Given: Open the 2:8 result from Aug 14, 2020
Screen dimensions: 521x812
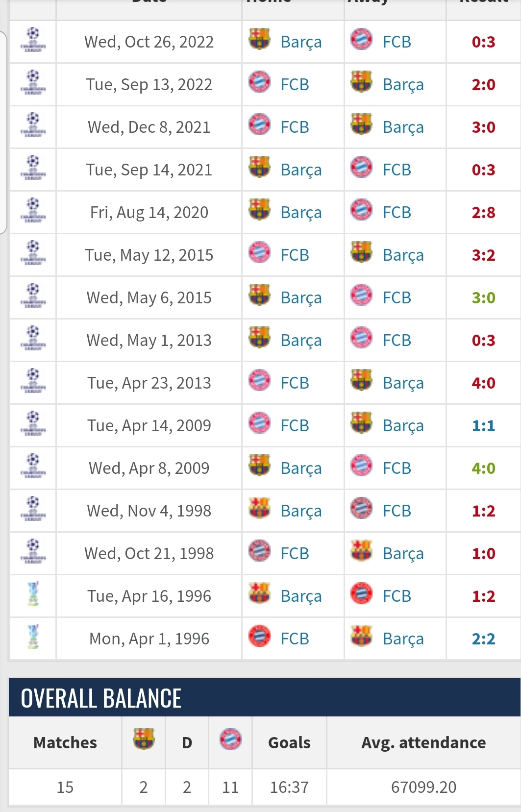Looking at the screenshot, I should tap(483, 213).
